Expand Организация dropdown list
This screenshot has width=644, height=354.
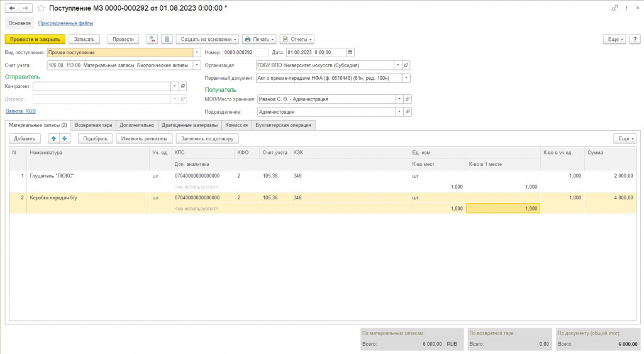397,65
